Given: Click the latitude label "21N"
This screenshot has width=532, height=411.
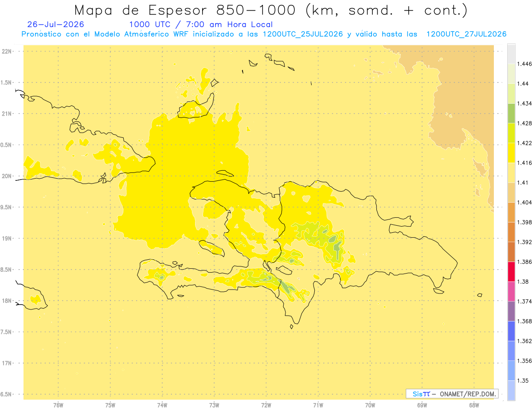Looking at the screenshot, I should (8, 114).
